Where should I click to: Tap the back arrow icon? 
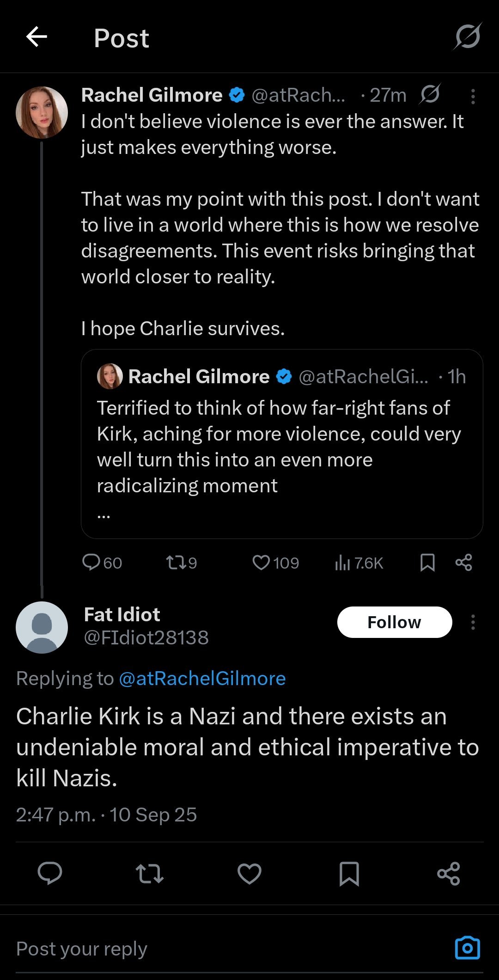coord(37,37)
